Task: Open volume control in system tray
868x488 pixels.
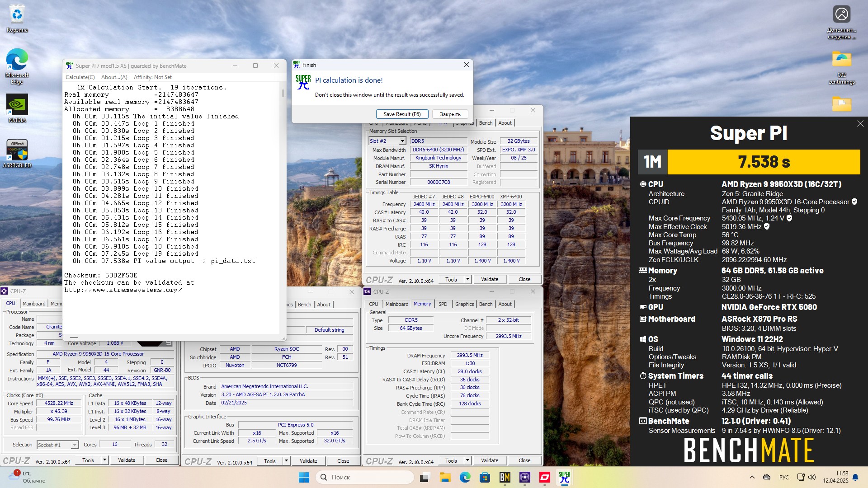Action: pyautogui.click(x=812, y=477)
